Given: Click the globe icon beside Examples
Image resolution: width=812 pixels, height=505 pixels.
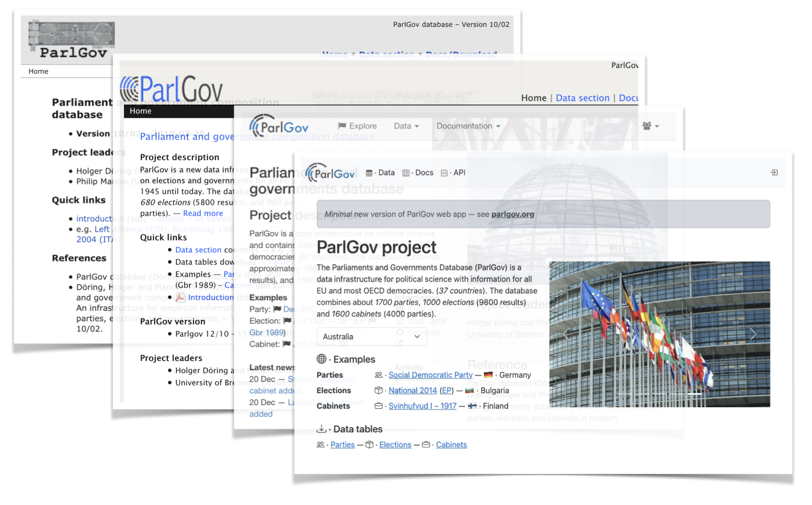Looking at the screenshot, I should click(x=321, y=359).
